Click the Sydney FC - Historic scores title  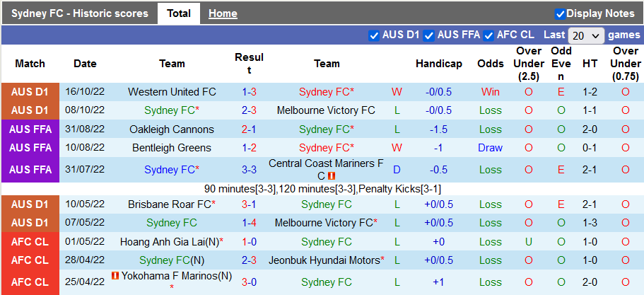pos(80,13)
